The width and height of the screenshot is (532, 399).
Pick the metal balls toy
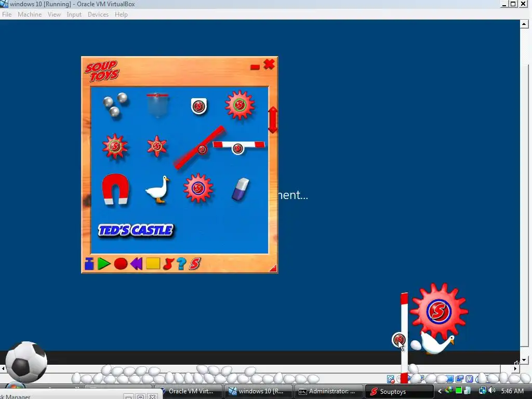pyautogui.click(x=115, y=104)
